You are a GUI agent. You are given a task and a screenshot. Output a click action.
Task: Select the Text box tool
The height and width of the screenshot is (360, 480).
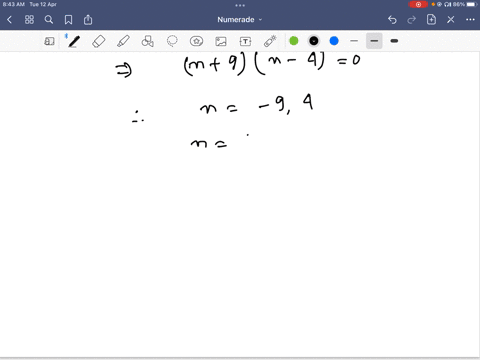[245, 41]
